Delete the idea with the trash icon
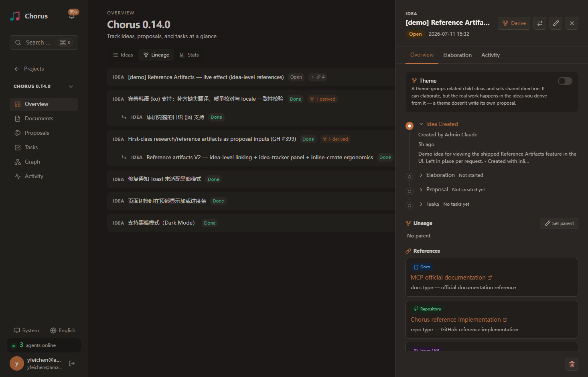This screenshot has height=377, width=588. point(572,364)
